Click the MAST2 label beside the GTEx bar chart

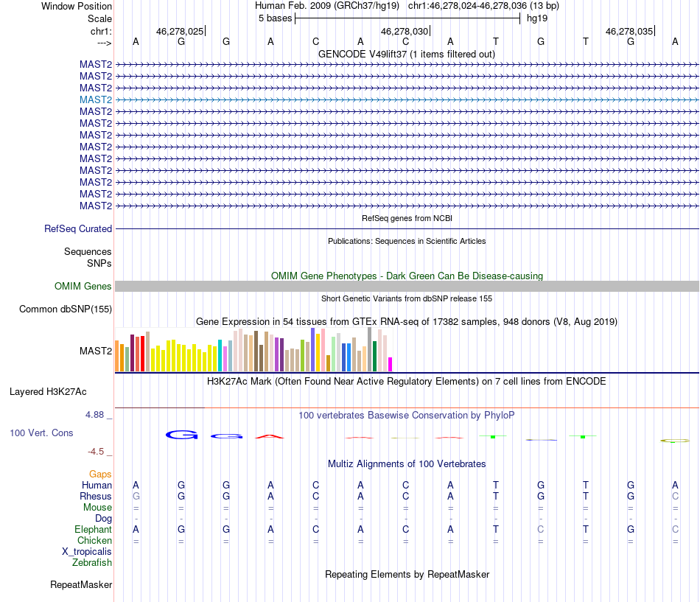[96, 351]
